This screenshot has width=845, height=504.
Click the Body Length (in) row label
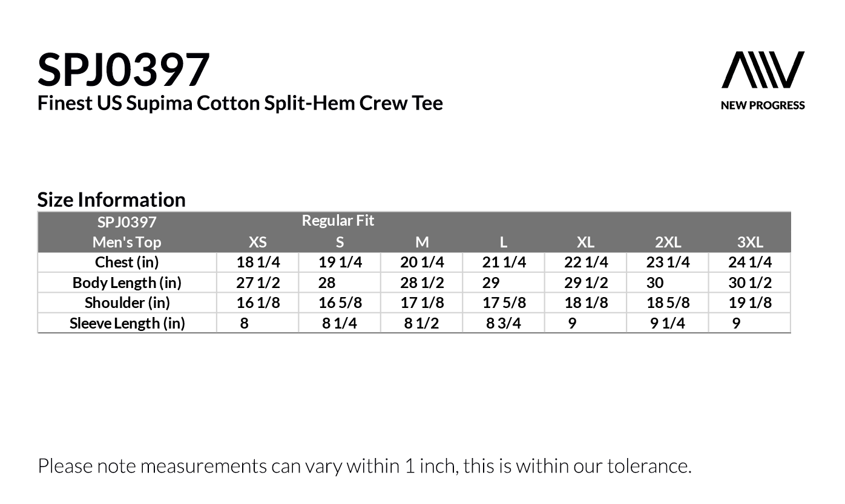coord(127,283)
